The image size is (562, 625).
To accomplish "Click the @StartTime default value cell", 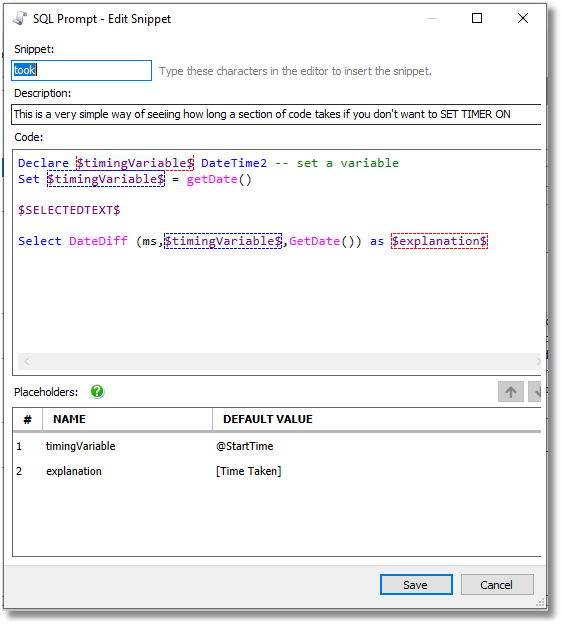I will (x=244, y=446).
